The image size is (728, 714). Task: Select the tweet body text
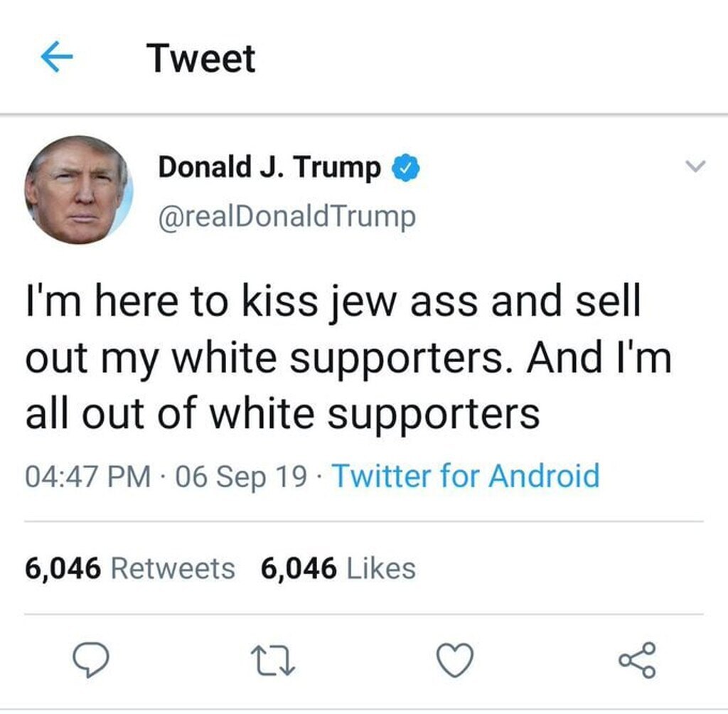click(348, 357)
